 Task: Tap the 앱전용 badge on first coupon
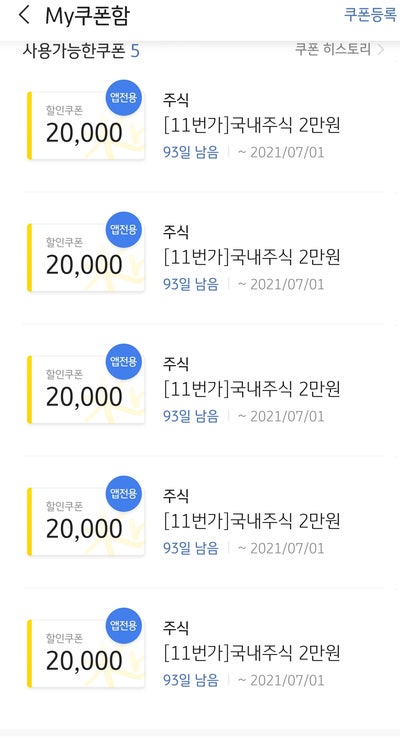click(x=123, y=98)
